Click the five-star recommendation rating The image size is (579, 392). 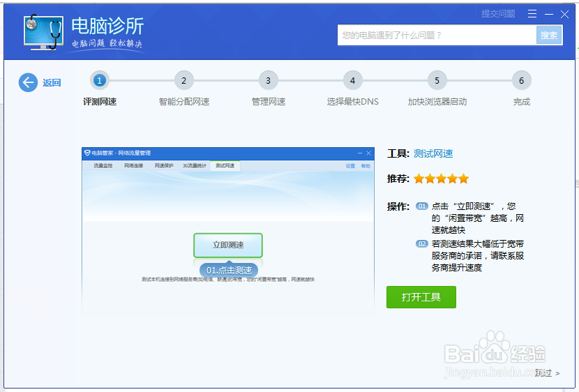coord(442,179)
